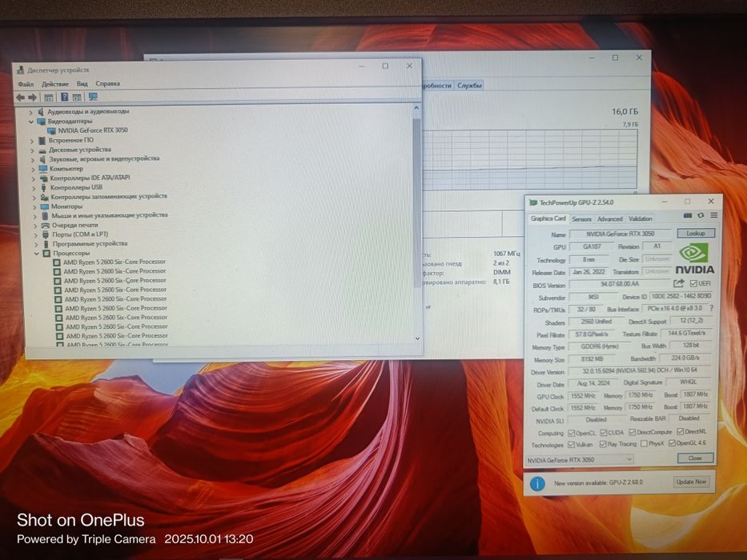Open the Properties toolbar icon in Device Manager
This screenshot has width=747, height=560.
(x=49, y=98)
